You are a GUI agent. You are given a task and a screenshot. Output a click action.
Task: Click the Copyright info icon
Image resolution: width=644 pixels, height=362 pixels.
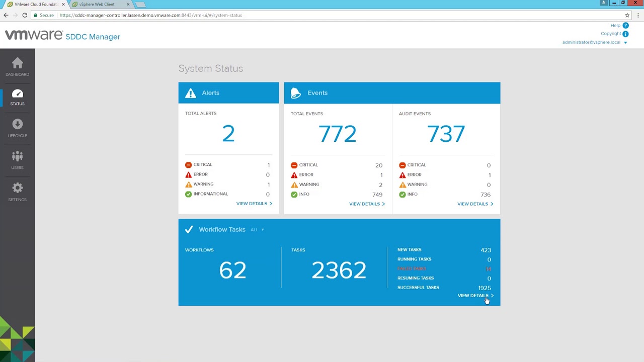pos(625,34)
